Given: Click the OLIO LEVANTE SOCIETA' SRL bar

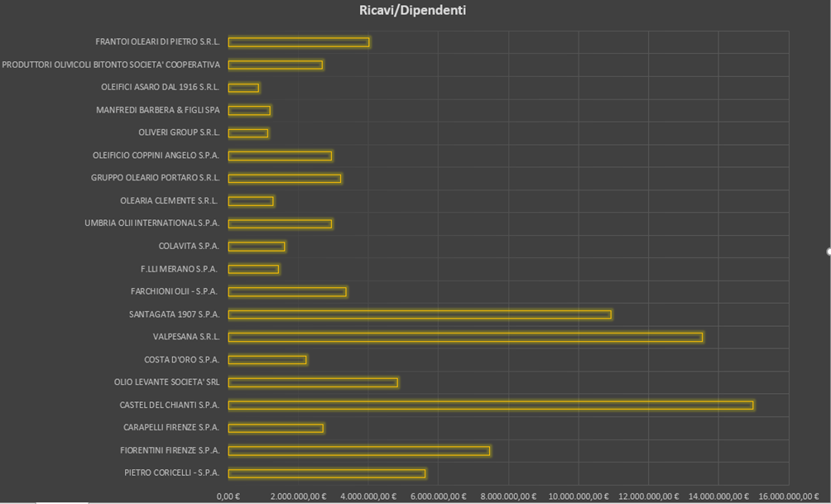Looking at the screenshot, I should (313, 382).
